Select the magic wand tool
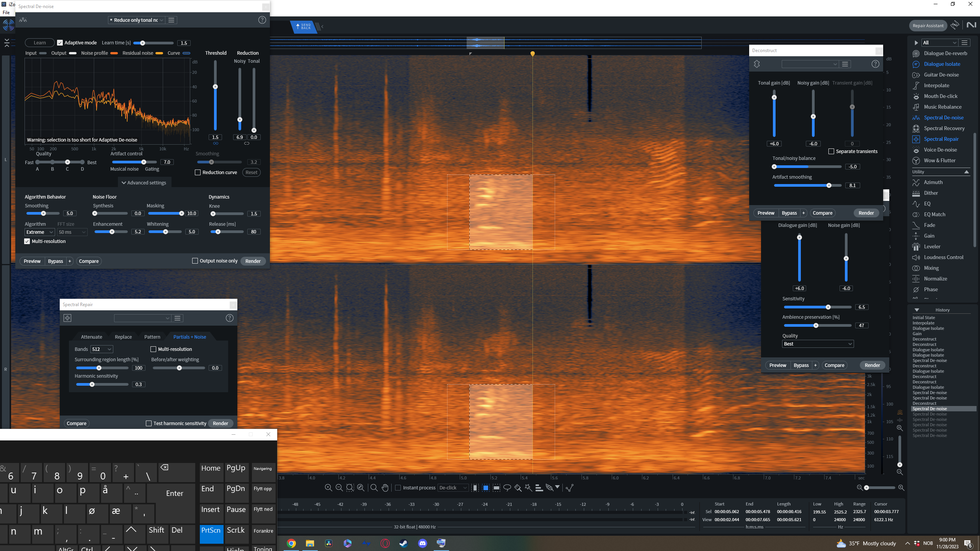This screenshot has width=980, height=551. point(529,487)
